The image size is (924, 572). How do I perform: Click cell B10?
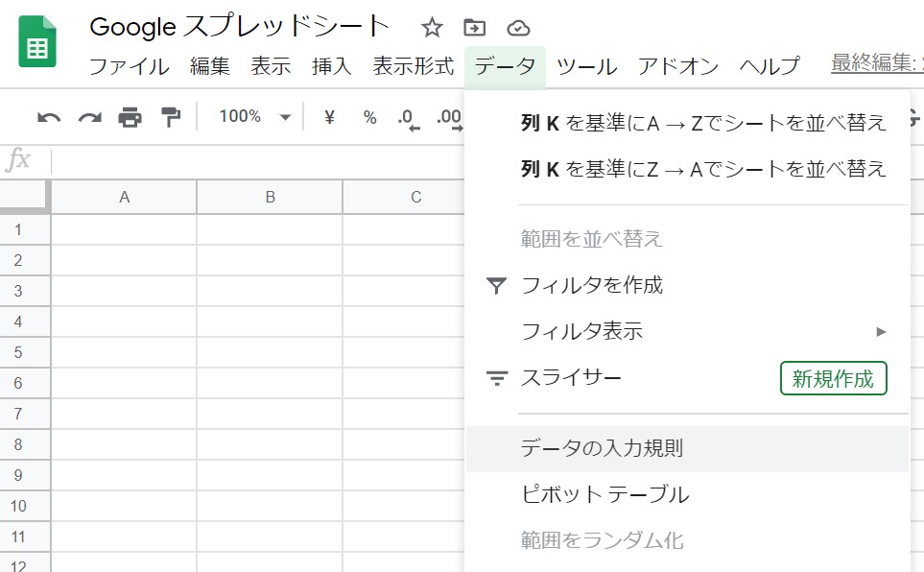270,506
